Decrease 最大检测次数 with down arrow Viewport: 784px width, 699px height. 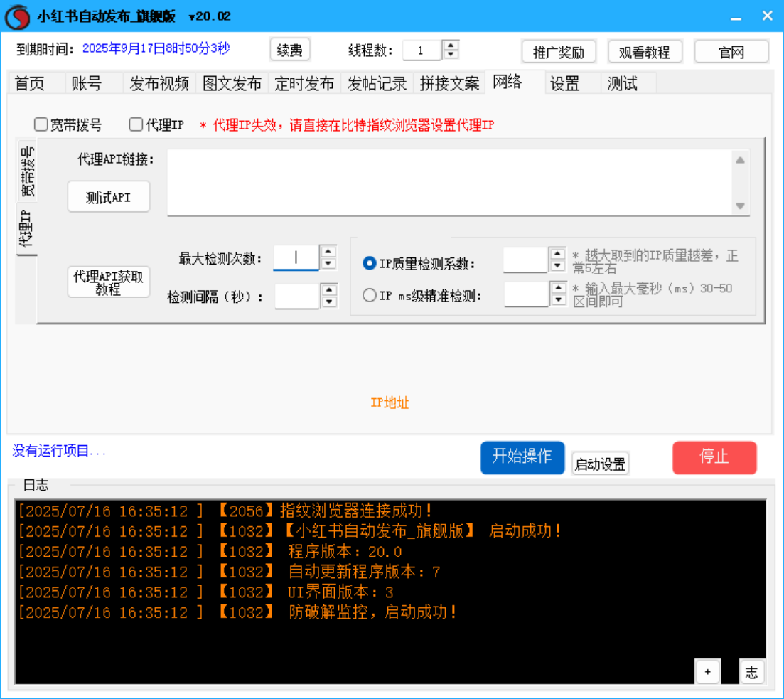coord(328,264)
